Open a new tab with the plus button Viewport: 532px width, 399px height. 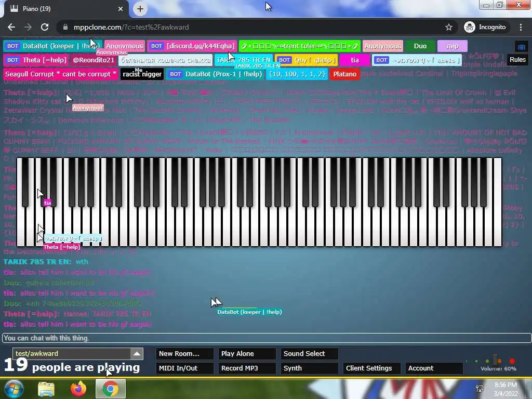click(x=140, y=9)
